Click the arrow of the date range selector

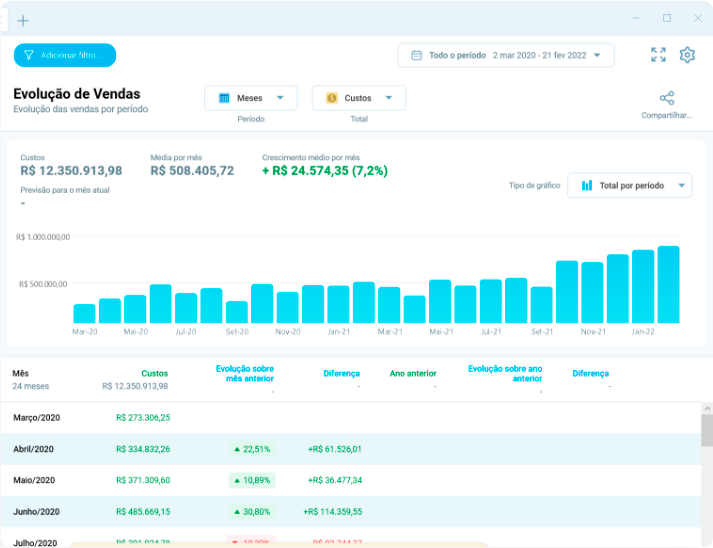[597, 55]
